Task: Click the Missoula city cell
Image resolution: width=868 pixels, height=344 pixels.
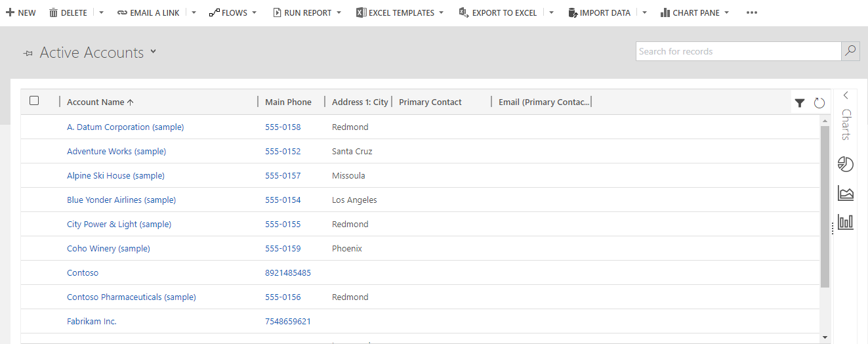Action: click(348, 176)
